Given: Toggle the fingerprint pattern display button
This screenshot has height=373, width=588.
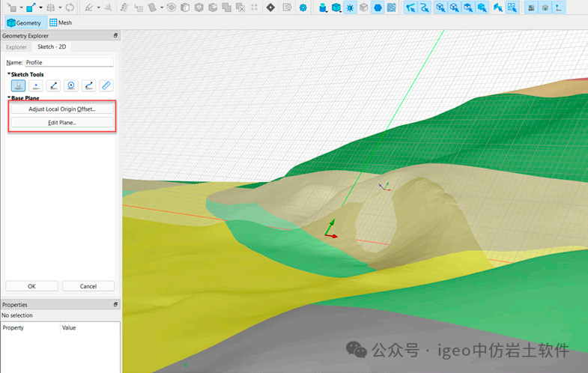Looking at the screenshot, I should pos(392,7).
